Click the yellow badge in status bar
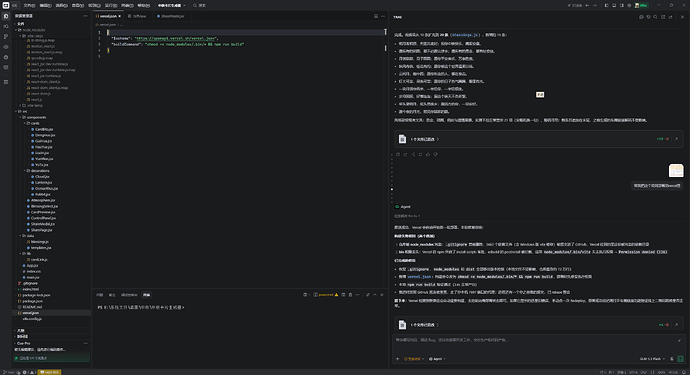Screen dimensions: 690x375 49,372
